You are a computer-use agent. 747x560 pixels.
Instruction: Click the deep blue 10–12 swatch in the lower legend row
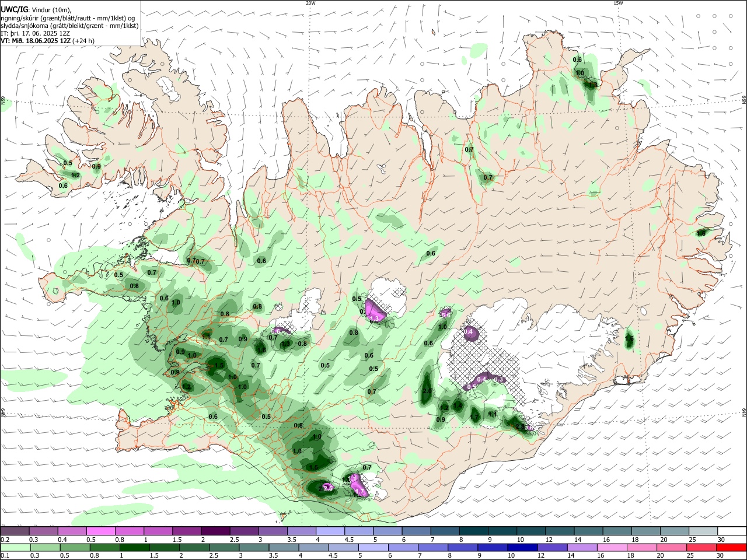pyautogui.click(x=521, y=548)
